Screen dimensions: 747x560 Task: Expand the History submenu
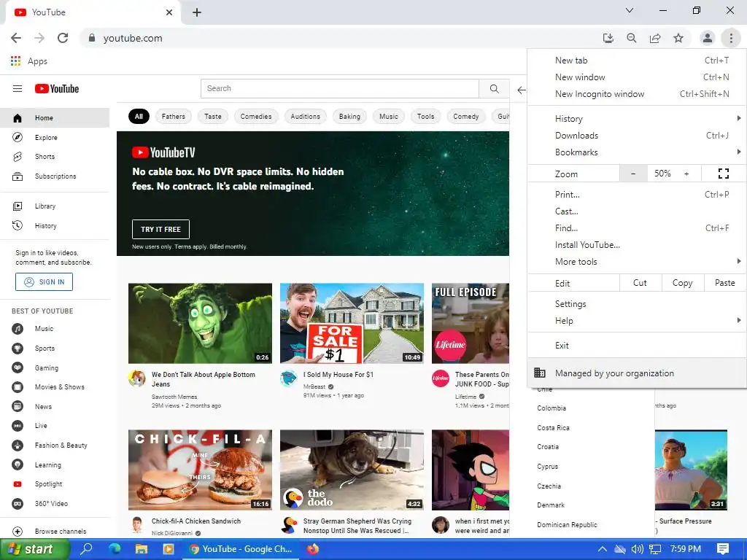click(x=637, y=119)
